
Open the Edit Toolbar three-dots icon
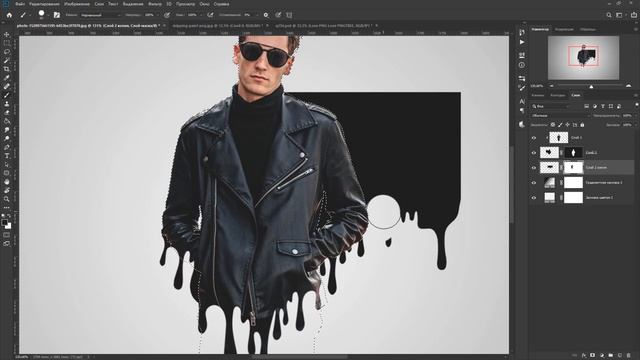[x=7, y=207]
